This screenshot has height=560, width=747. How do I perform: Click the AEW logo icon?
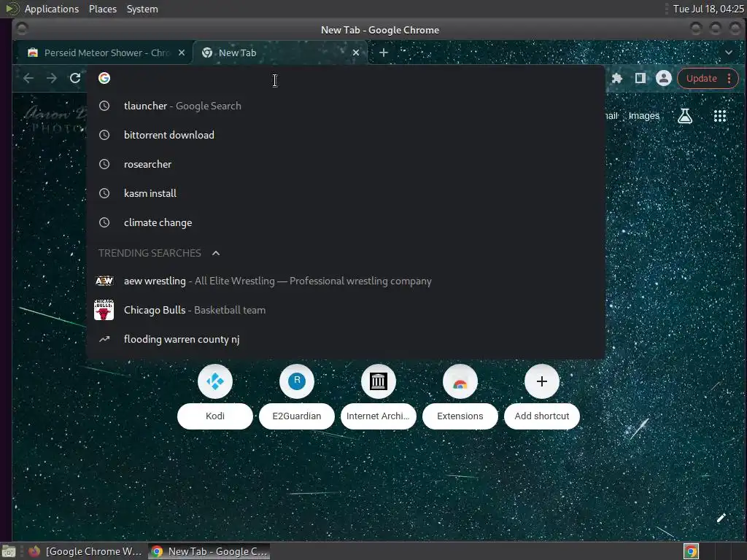[x=104, y=281]
